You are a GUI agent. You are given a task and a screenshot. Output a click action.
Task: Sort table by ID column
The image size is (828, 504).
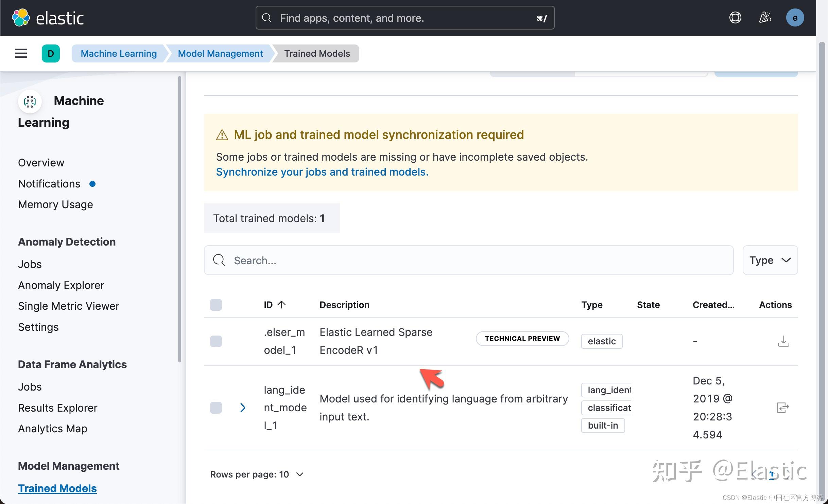pos(274,305)
